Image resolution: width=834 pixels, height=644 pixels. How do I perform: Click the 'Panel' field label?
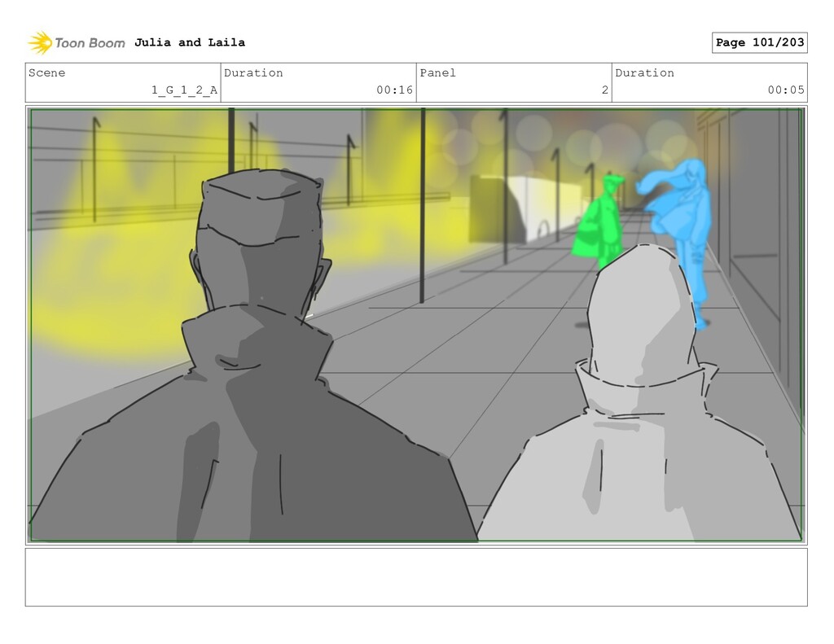[x=437, y=72]
